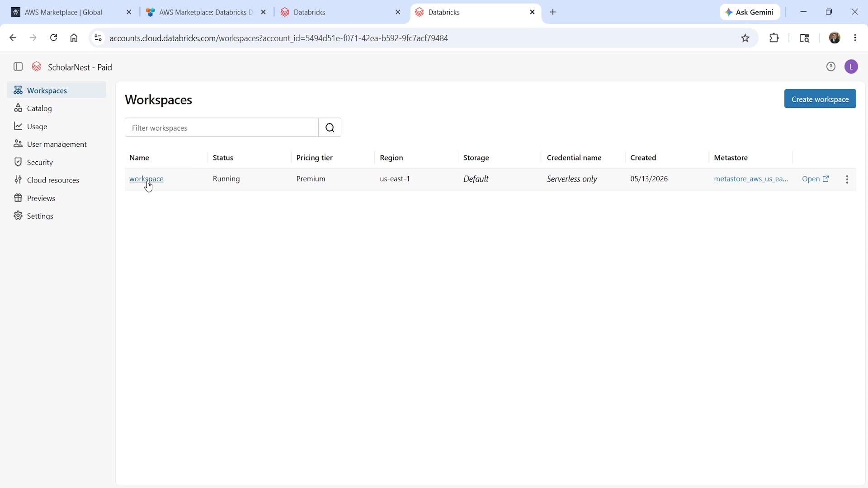Open a new browser tab

[553, 13]
